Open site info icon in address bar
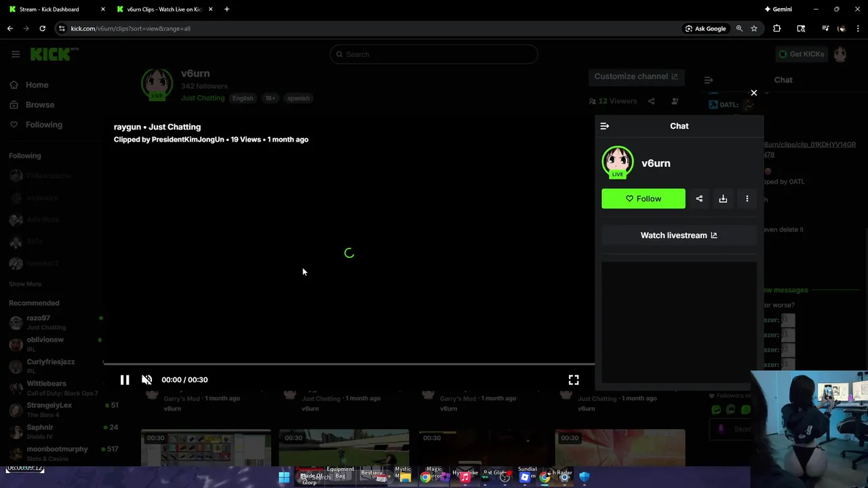 coord(62,28)
